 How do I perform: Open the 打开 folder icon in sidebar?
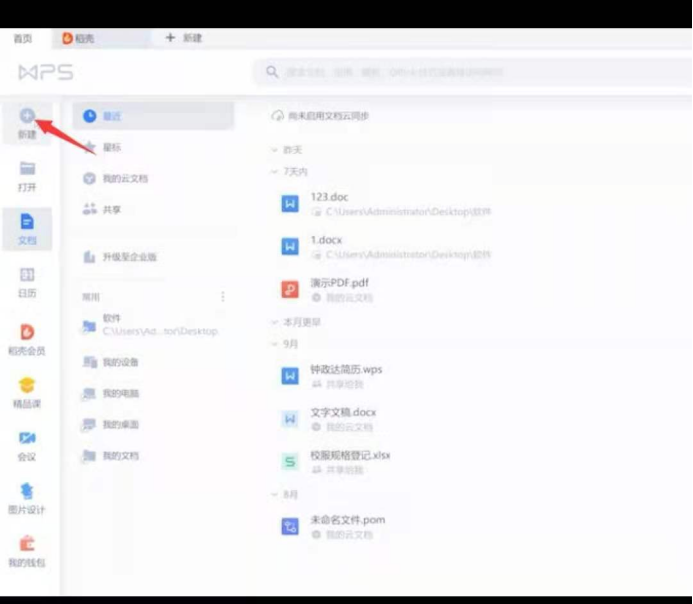click(x=27, y=168)
